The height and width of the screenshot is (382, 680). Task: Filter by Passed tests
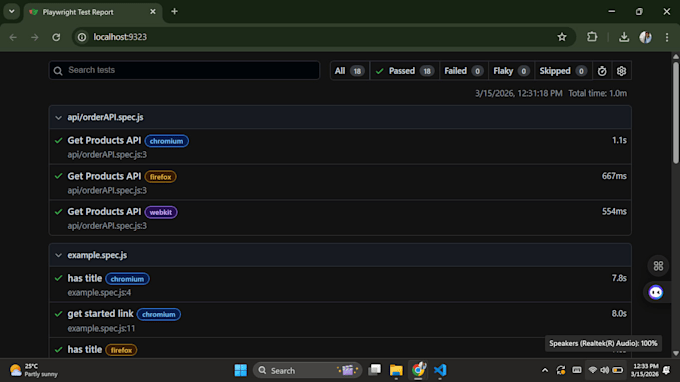click(405, 71)
